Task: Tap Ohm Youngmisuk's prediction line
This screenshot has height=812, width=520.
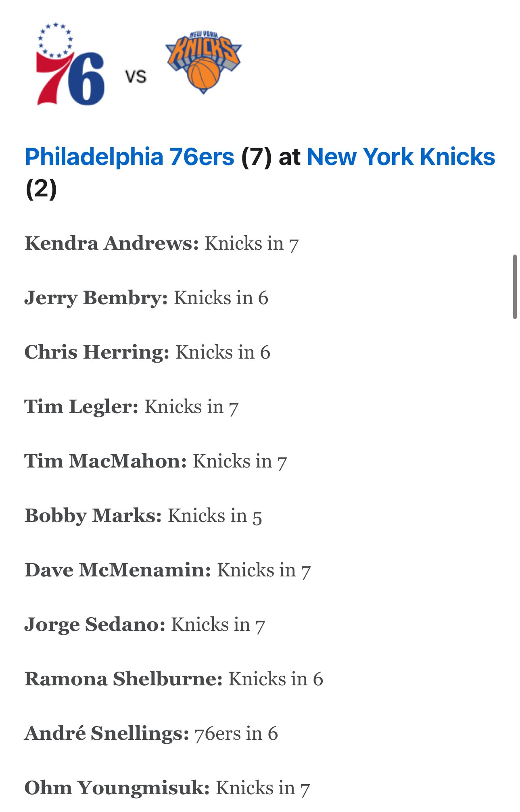Action: 167,788
